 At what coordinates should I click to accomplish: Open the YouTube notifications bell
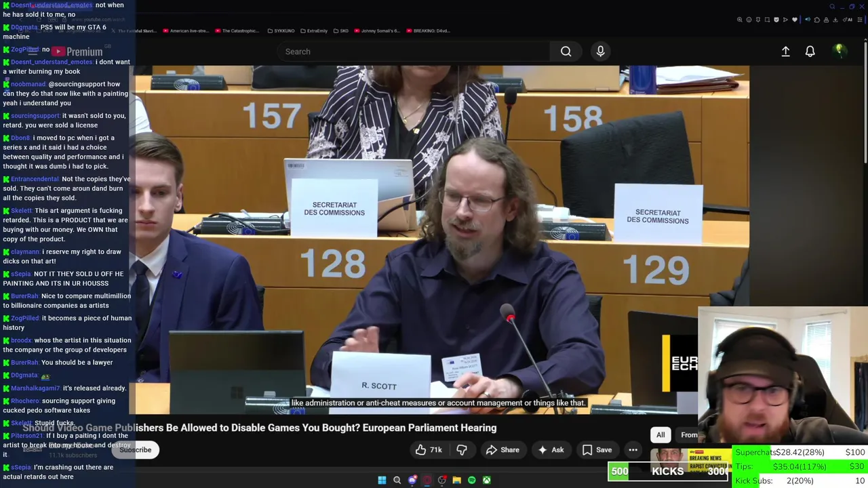tap(810, 52)
